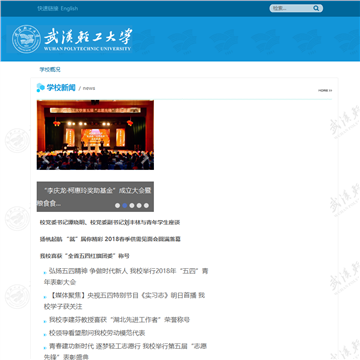Viewport: 360px width, 360px height.
Task: Select the second highlighted carousel dot
Action: click(125, 205)
